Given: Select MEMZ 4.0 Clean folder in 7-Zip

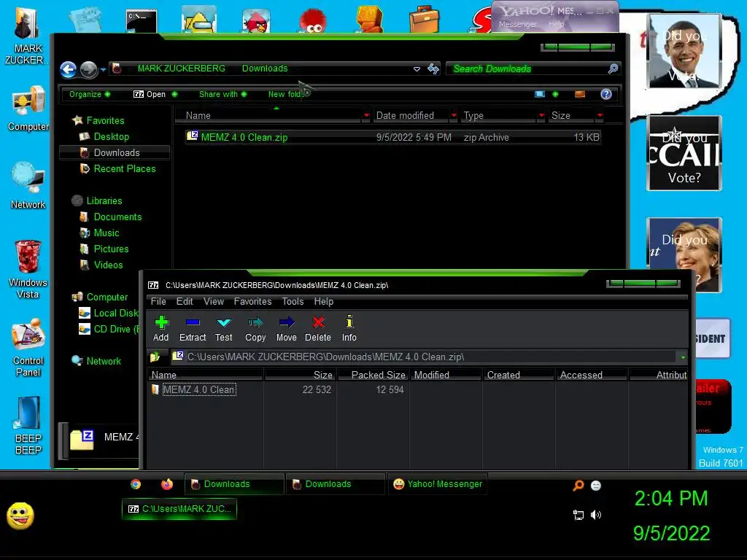Looking at the screenshot, I should (x=198, y=389).
